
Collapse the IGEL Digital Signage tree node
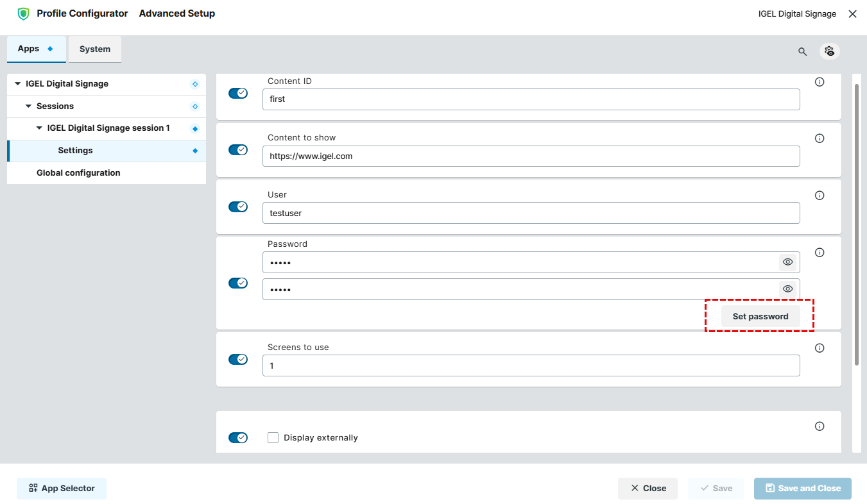(x=18, y=84)
